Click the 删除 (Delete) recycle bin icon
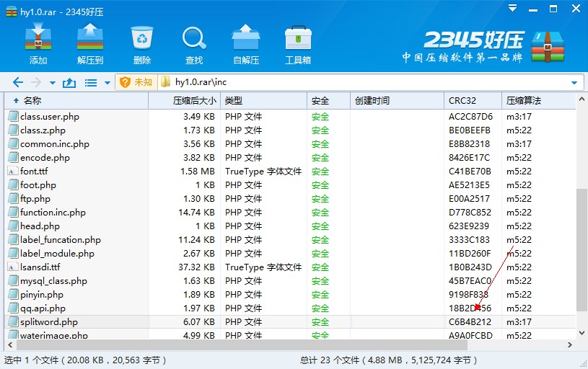Image resolution: width=588 pixels, height=369 pixels. 142,37
